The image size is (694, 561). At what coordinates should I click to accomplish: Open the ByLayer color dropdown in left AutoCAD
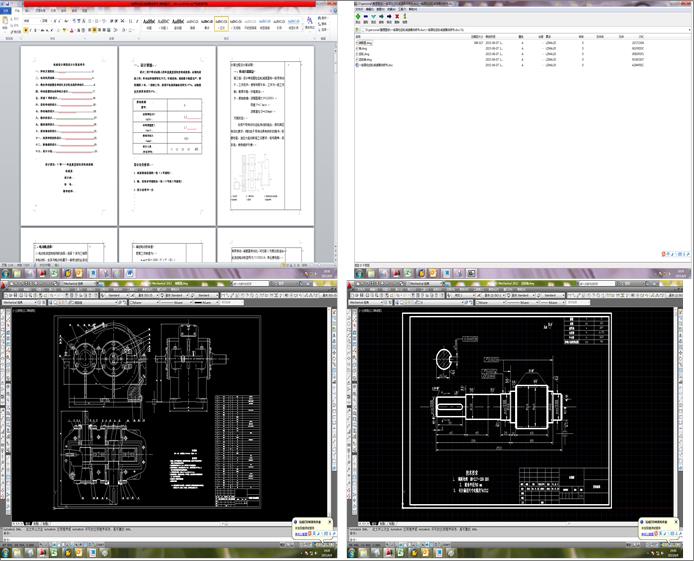pos(143,303)
